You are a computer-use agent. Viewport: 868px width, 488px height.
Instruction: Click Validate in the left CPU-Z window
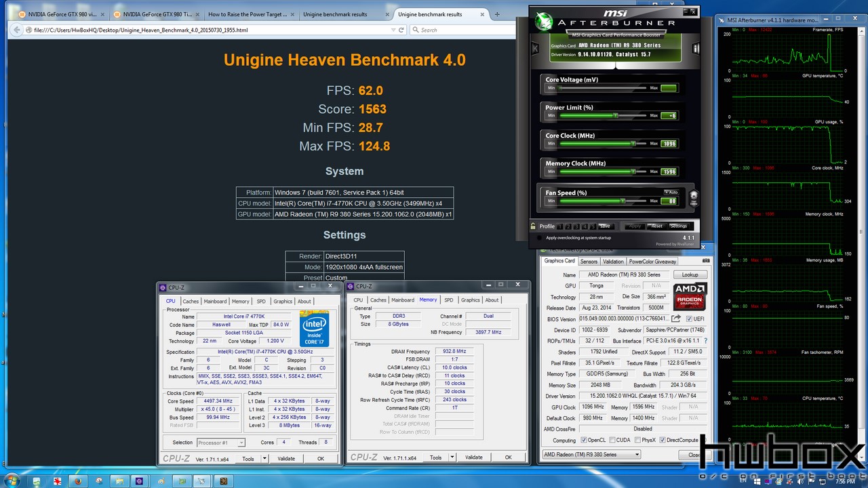[286, 459]
